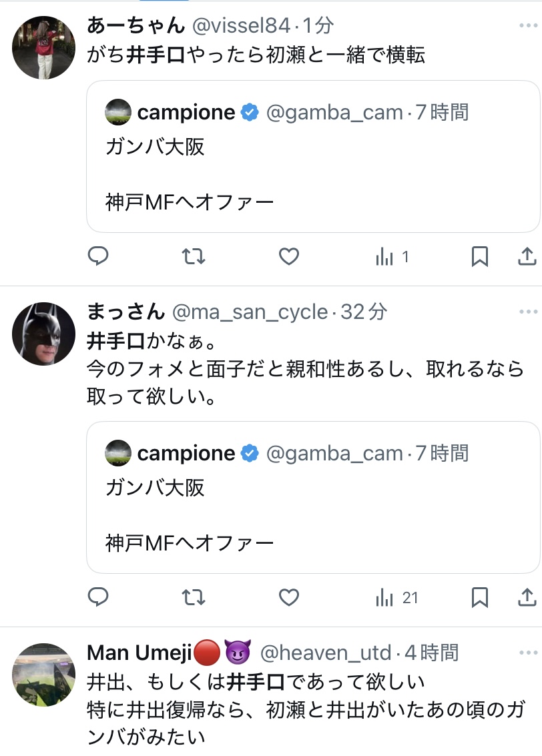Reply to まっさん's tweet
The image size is (542, 756).
coord(99,597)
